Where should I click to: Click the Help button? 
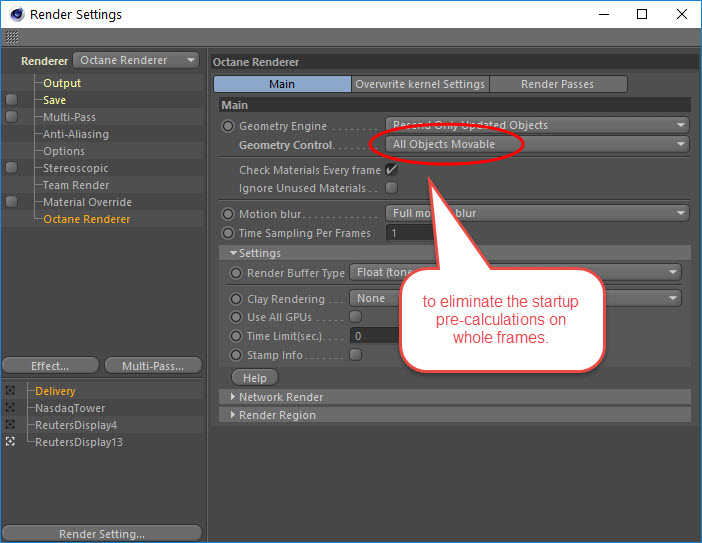click(255, 378)
